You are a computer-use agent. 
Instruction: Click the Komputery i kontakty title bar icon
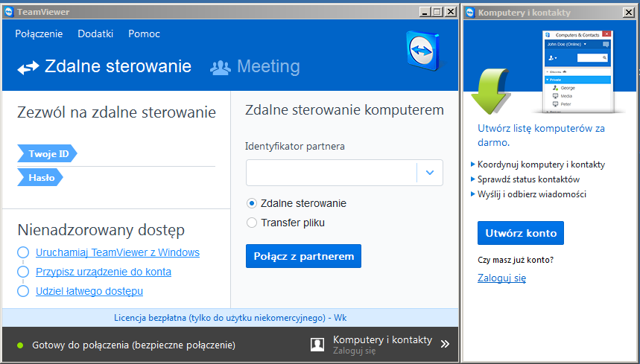tap(471, 12)
